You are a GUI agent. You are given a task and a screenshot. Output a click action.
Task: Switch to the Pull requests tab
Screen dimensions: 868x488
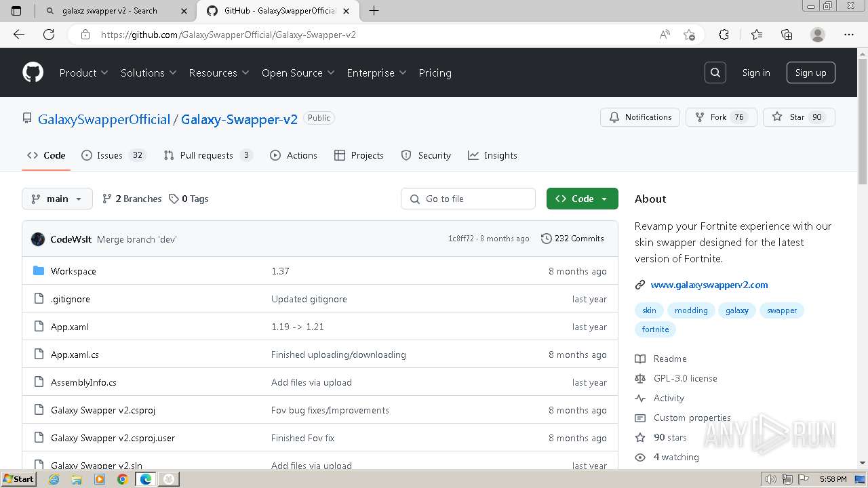tap(208, 155)
